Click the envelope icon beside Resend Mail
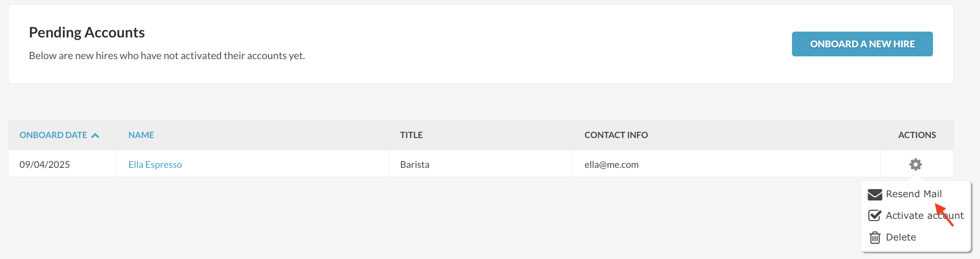The height and width of the screenshot is (259, 980). (875, 194)
